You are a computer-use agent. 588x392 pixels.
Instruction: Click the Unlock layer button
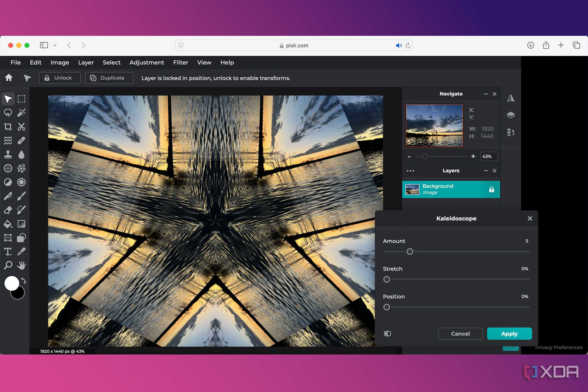pyautogui.click(x=60, y=78)
